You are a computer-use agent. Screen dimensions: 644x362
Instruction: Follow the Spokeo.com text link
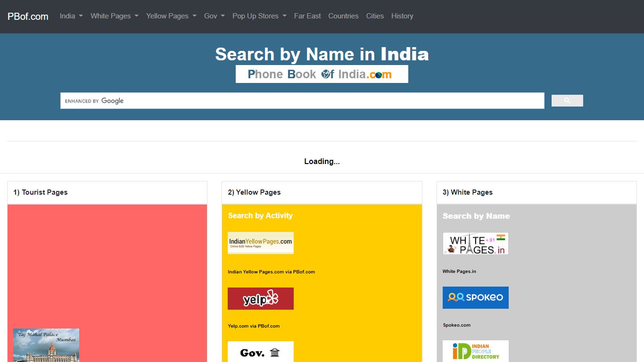click(x=457, y=325)
